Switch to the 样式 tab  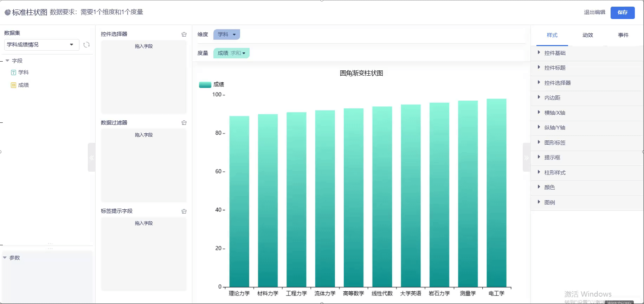click(552, 35)
